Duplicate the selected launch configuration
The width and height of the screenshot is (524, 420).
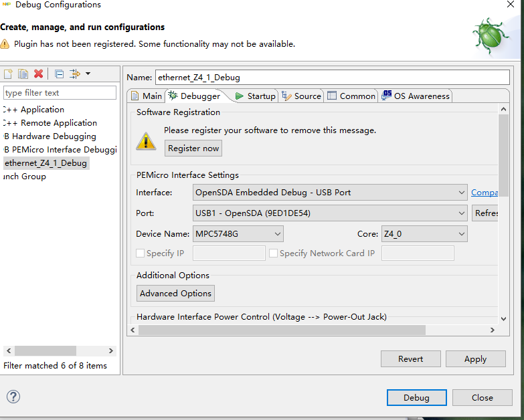point(23,74)
